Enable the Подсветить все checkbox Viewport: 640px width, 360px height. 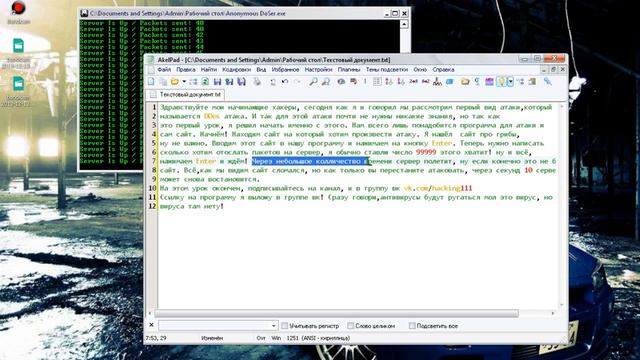point(412,326)
